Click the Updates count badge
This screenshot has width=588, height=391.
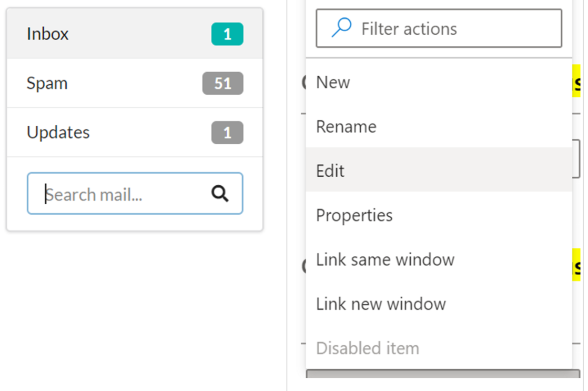[x=227, y=133]
